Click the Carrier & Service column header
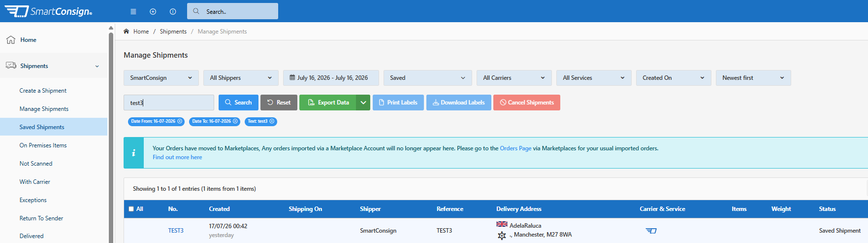 pos(662,209)
